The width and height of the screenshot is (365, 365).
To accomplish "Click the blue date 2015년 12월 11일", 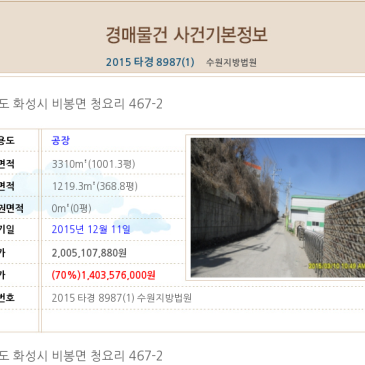I will click(x=91, y=229).
